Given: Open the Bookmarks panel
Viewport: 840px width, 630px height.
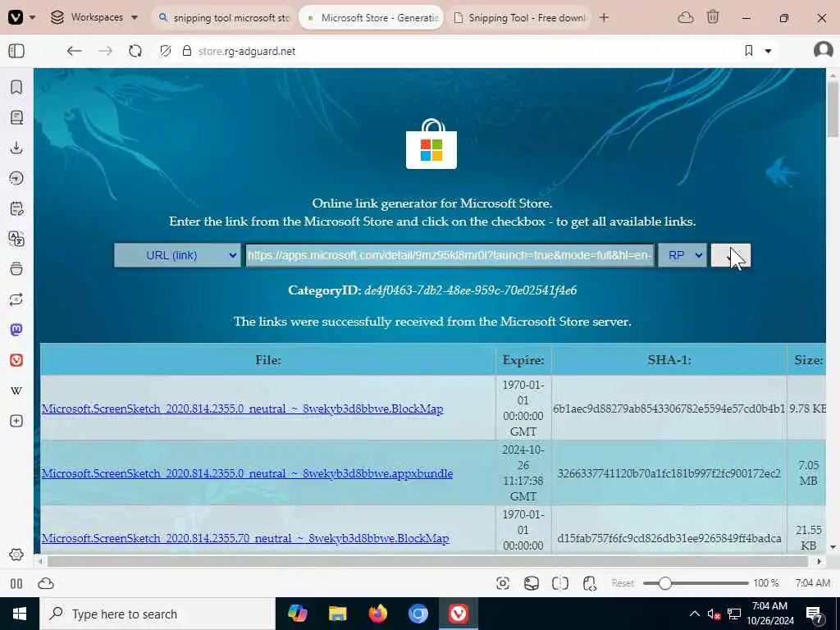Looking at the screenshot, I should (x=16, y=87).
